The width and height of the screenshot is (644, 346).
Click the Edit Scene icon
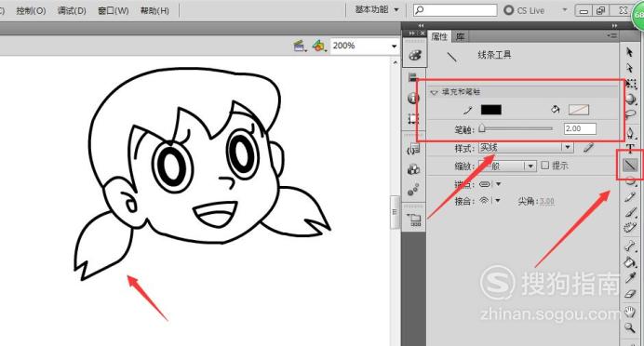[300, 46]
